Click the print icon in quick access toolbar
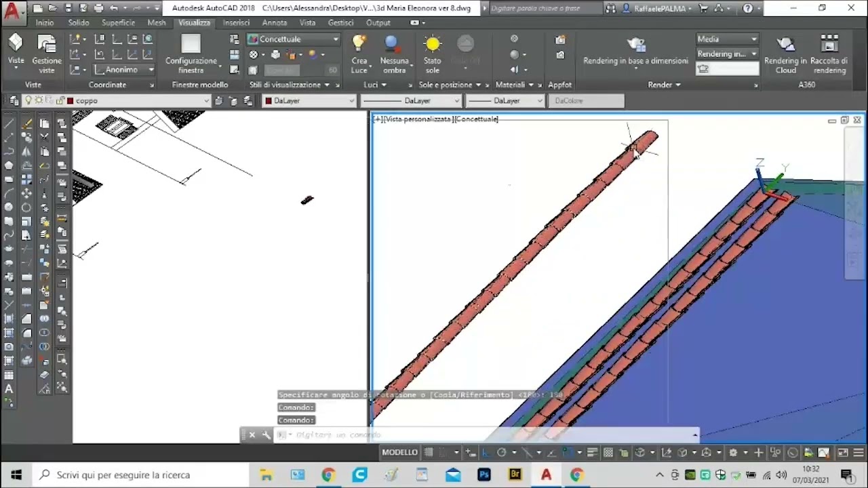 (99, 9)
